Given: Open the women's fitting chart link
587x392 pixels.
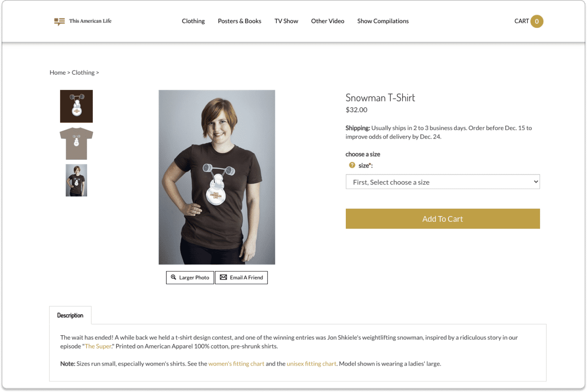Looking at the screenshot, I should [x=236, y=364].
